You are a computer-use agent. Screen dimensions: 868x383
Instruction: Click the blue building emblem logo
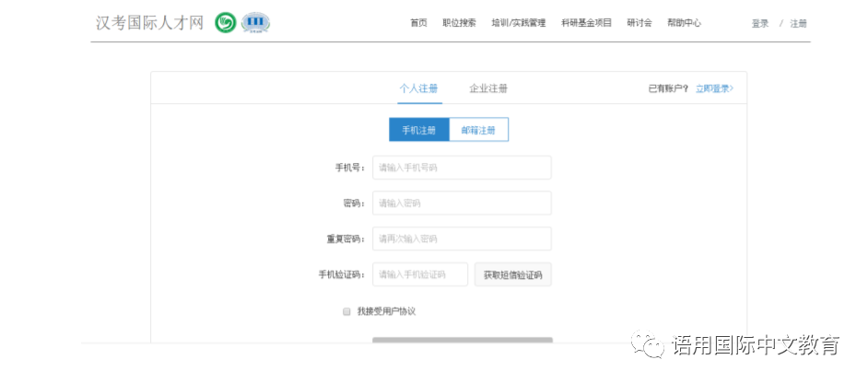pos(256,23)
